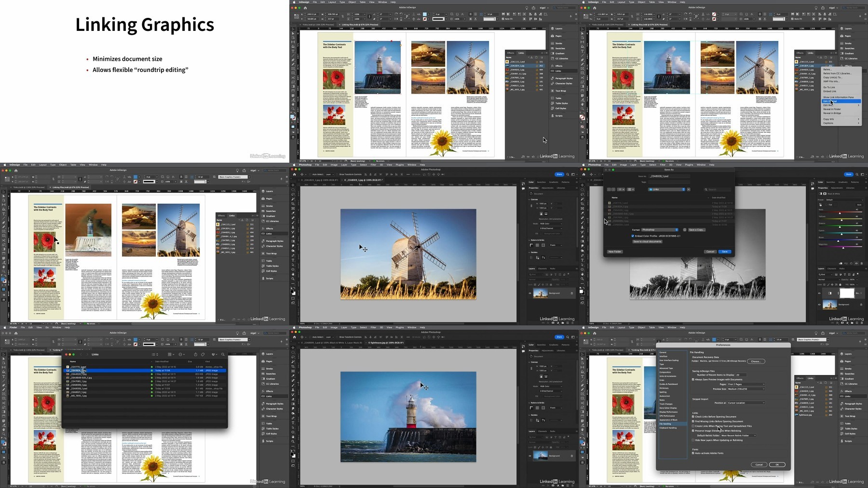Viewport: 868px width, 488px height.
Task: Click Save button in Save As dialog
Action: tap(725, 251)
